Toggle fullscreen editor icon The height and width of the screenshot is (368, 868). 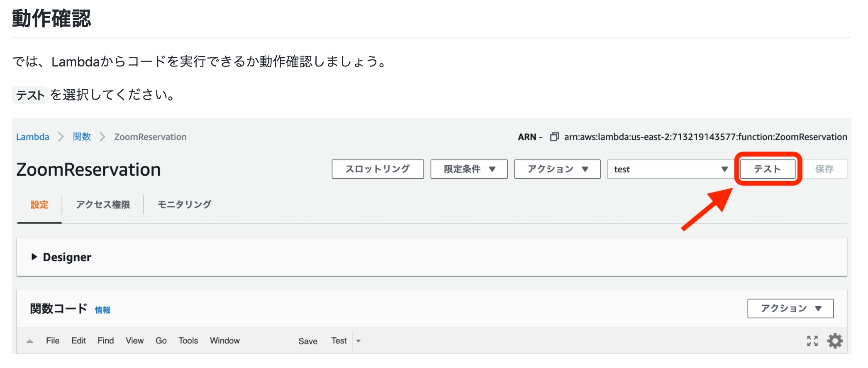pyautogui.click(x=812, y=341)
